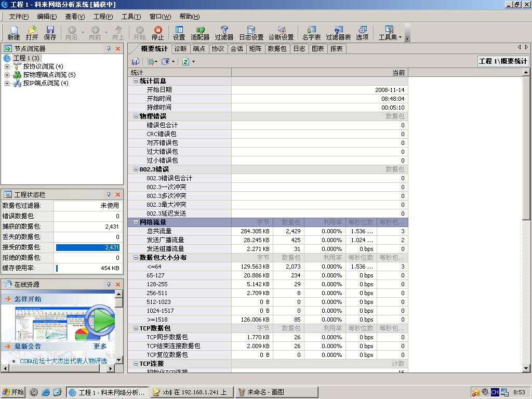Screen dimensions: 532x399
Task: Pin the 节点浏览器 panel
Action: tap(109, 48)
